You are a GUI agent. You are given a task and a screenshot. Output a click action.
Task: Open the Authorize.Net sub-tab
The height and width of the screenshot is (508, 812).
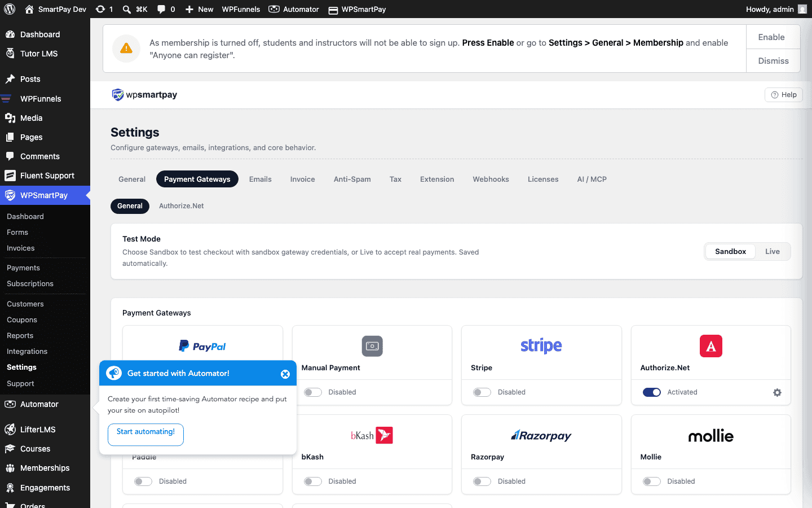pyautogui.click(x=182, y=206)
